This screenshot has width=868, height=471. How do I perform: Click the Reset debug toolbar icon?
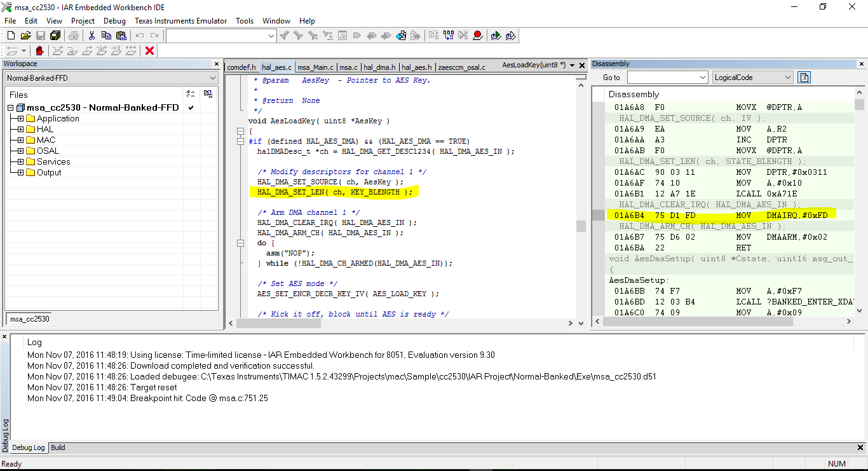pyautogui.click(x=11, y=51)
